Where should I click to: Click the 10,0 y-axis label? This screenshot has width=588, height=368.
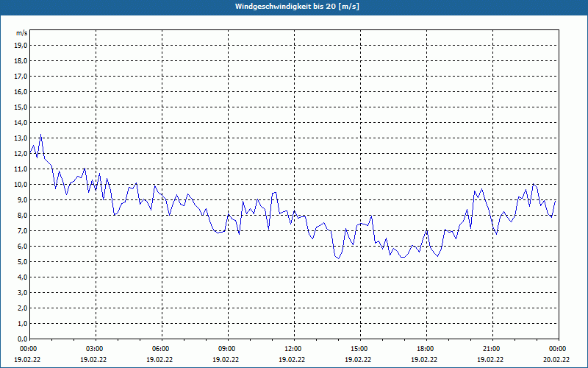(x=21, y=185)
